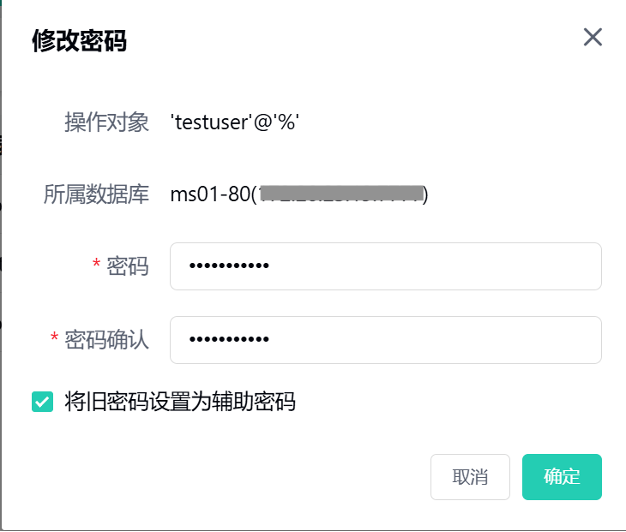Click the 密码 field label

[127, 266]
